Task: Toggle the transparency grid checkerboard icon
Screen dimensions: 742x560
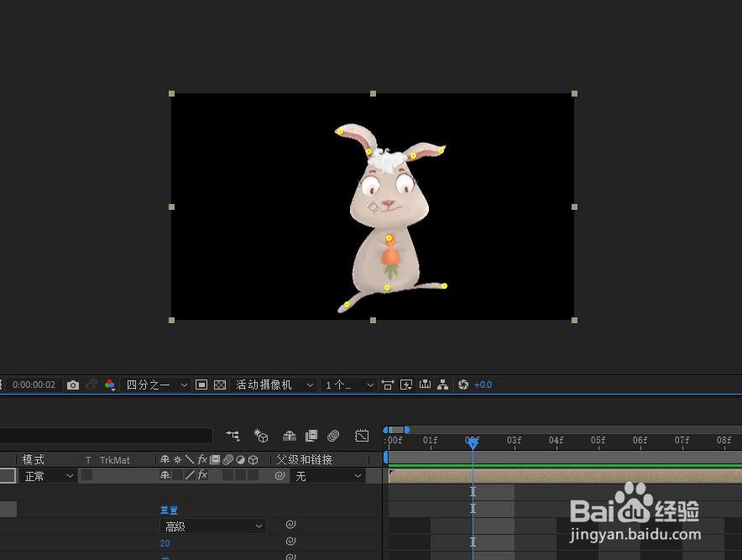Action: 220,385
